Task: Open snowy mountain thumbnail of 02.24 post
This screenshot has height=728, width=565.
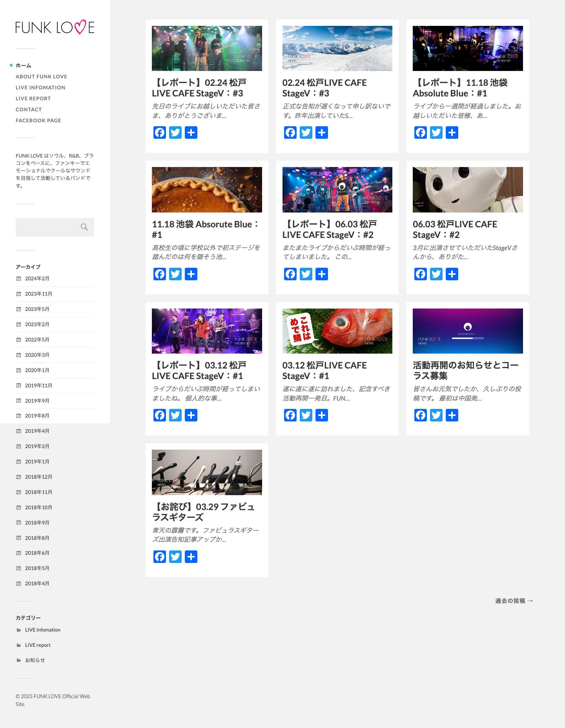Action: [337, 48]
